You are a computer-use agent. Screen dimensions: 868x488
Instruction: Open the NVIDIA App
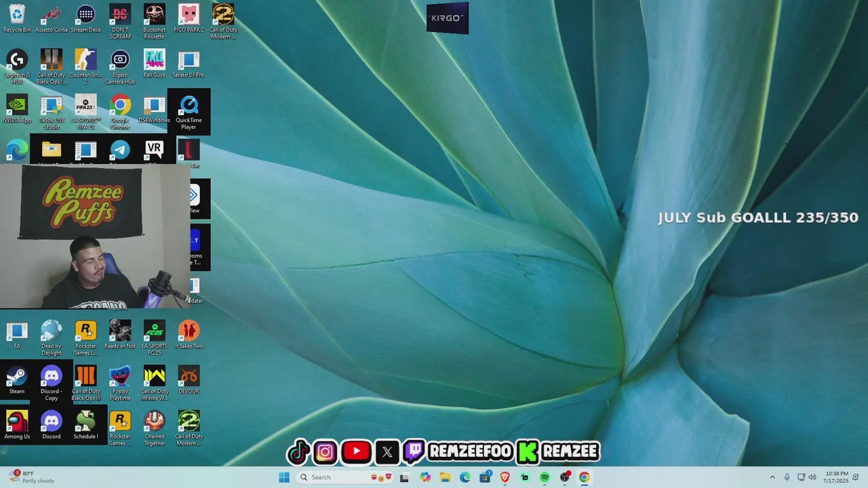17,108
